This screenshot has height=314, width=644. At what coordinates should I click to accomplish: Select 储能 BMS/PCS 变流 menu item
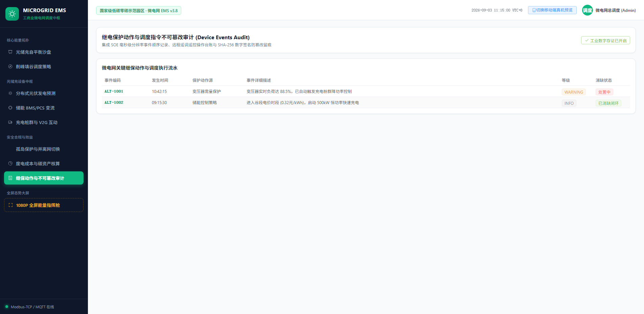[x=44, y=108]
